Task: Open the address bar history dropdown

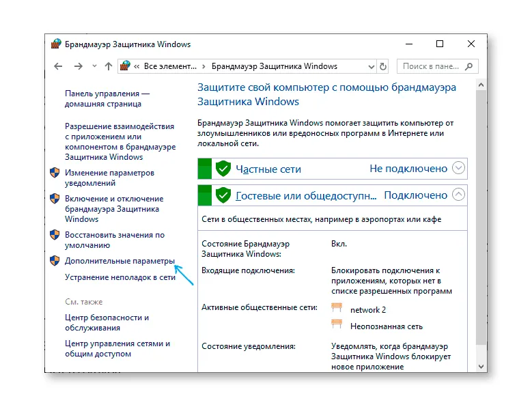Action: point(372,67)
